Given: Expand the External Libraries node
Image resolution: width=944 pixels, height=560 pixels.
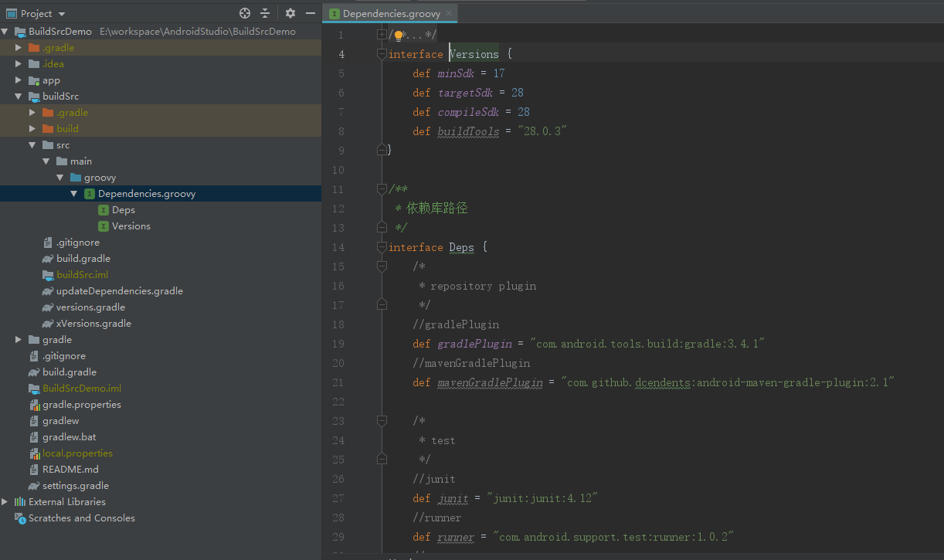Looking at the screenshot, I should click(5, 502).
